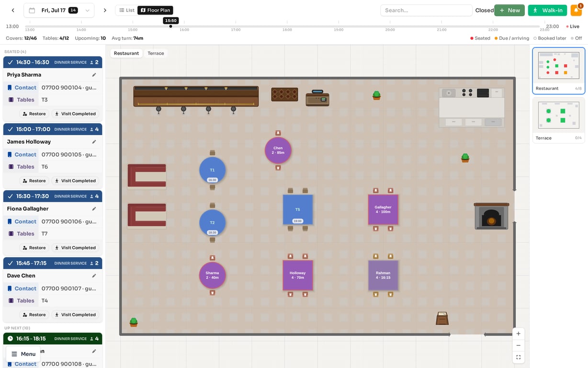Click the Off legend item
The image size is (588, 368).
click(576, 38)
